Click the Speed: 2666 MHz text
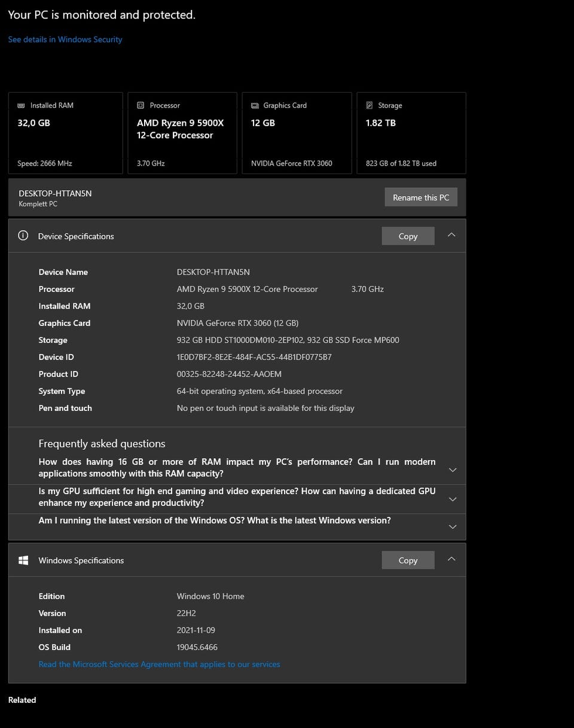 pos(45,163)
